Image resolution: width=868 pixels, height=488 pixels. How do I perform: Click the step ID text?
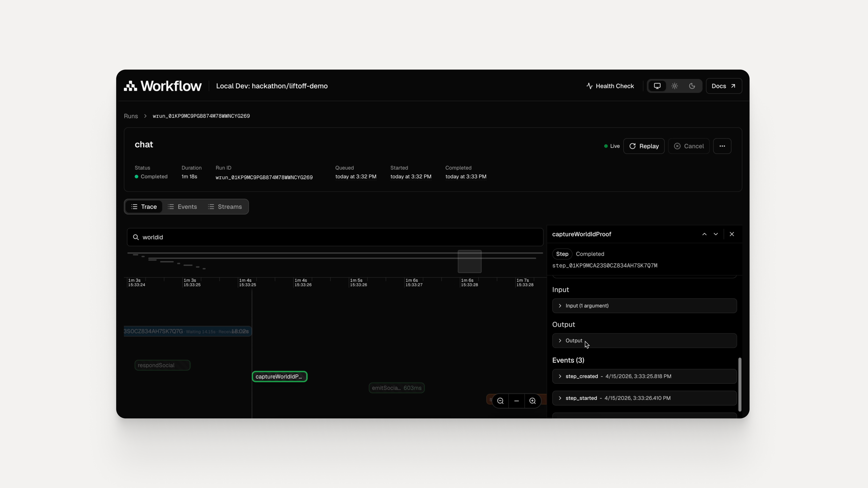605,265
